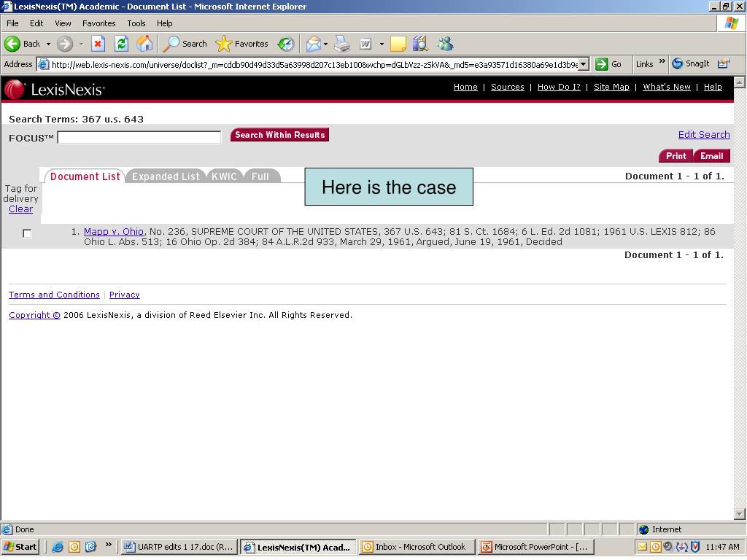Image resolution: width=747 pixels, height=560 pixels.
Task: Clear tagged documents with Clear link
Action: [20, 209]
